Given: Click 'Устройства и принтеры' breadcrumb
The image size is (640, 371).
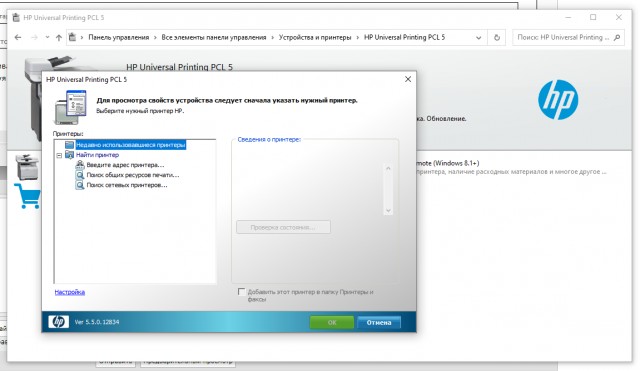Looking at the screenshot, I should pyautogui.click(x=315, y=38).
